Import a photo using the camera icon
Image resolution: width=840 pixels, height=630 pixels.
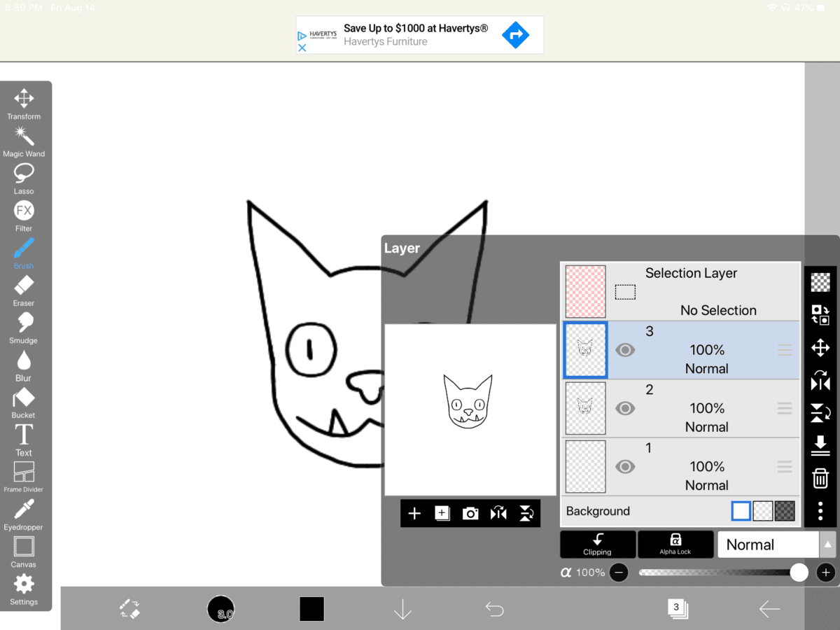(x=470, y=513)
